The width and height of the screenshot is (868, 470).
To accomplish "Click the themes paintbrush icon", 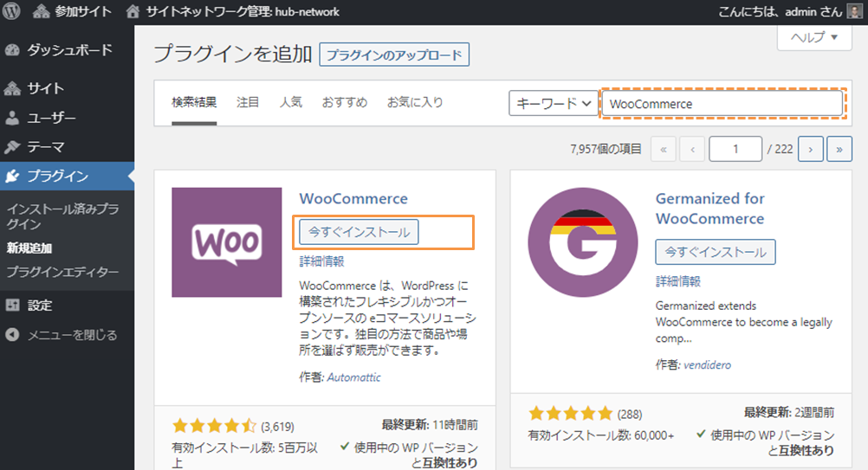I will [x=12, y=147].
